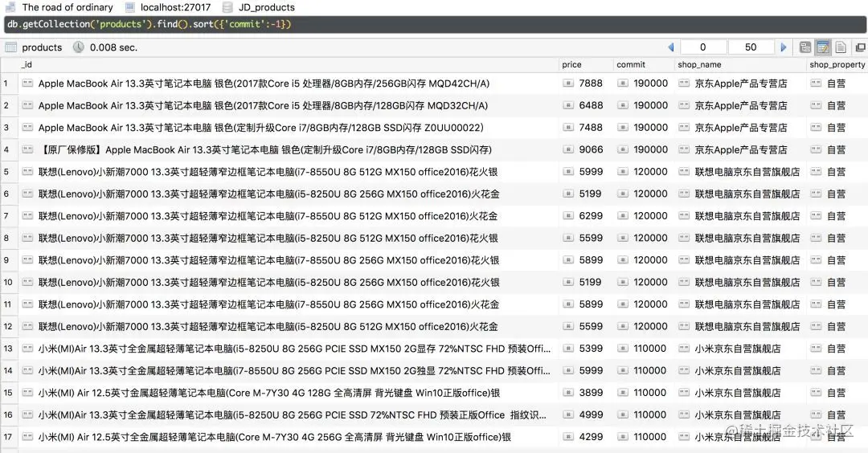Screen dimensions: 868x453
Task: Click the server icon next to localhost:27017
Action: pos(129,7)
